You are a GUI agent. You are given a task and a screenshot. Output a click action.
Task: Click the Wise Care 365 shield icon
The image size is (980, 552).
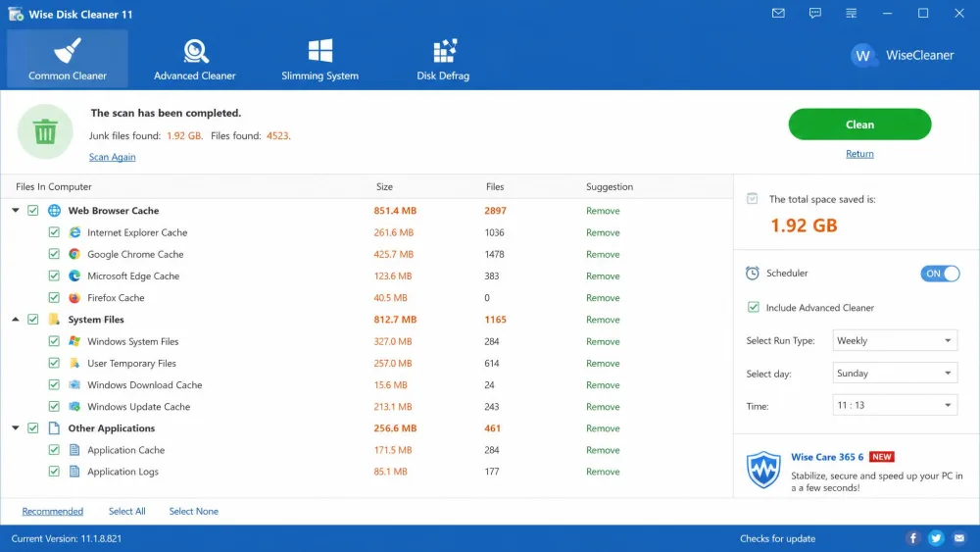point(763,470)
